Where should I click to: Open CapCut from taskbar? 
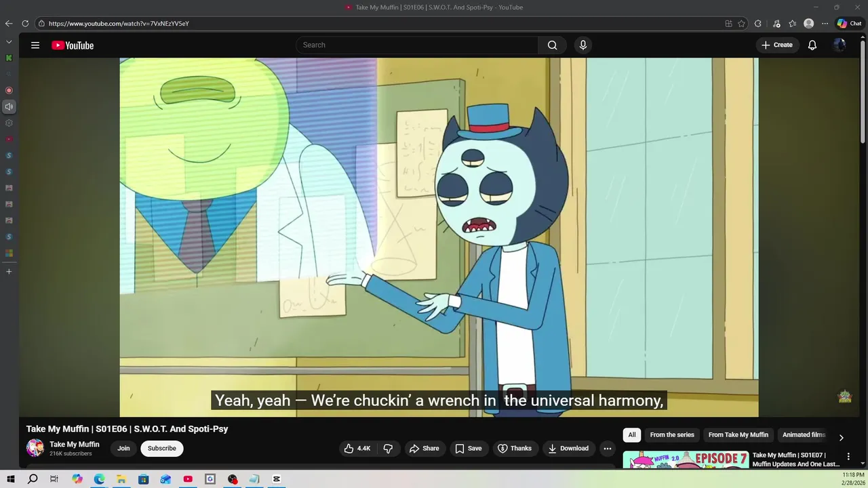[x=277, y=479]
